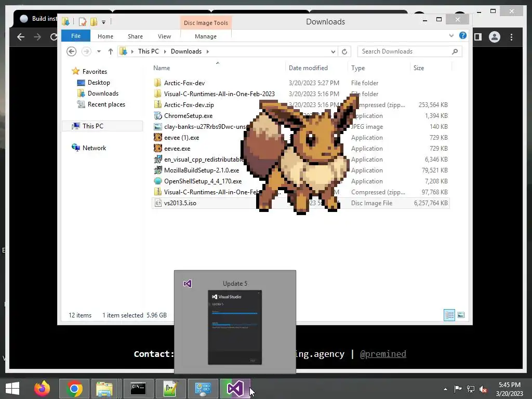Open Quick Access Toolbar customize dropdown
The width and height of the screenshot is (532, 399).
[x=103, y=22]
